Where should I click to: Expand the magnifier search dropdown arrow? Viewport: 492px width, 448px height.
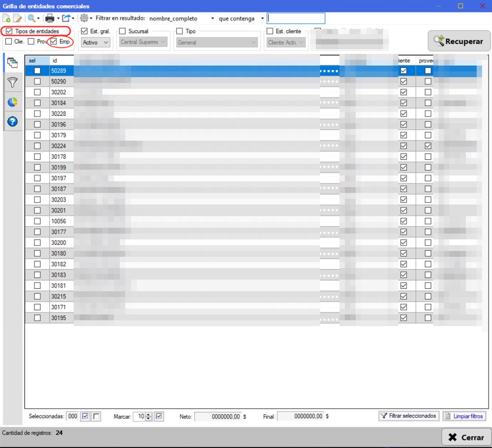(38, 18)
